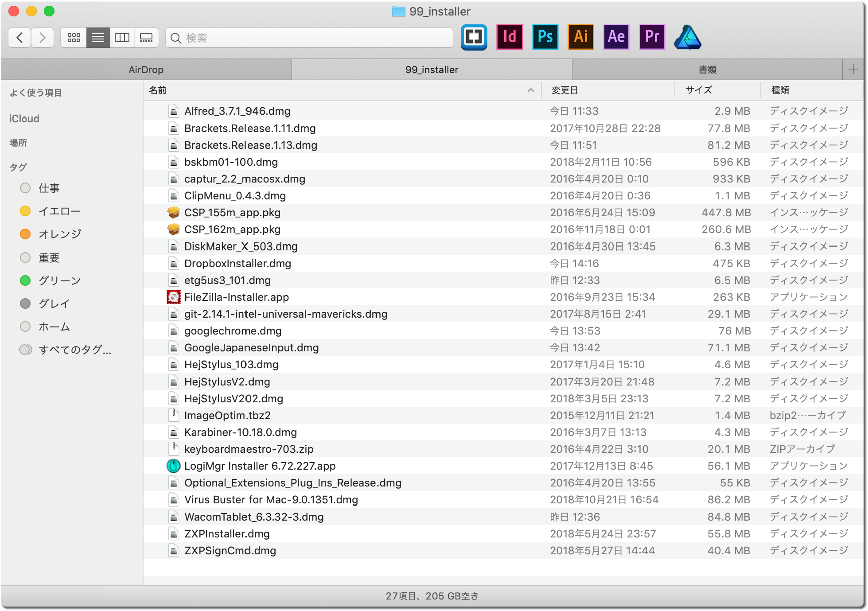Switch to the 書類 tab
The width and height of the screenshot is (868, 611).
click(707, 70)
